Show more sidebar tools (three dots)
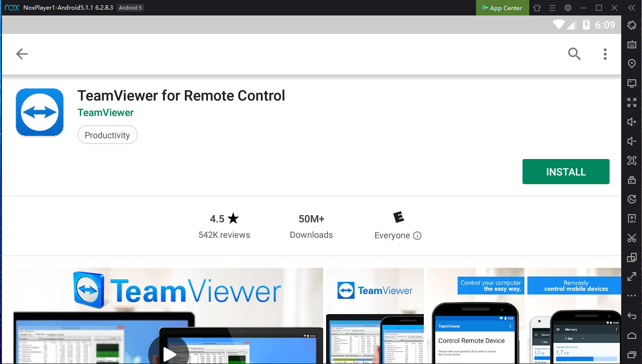642x364 pixels. click(631, 295)
